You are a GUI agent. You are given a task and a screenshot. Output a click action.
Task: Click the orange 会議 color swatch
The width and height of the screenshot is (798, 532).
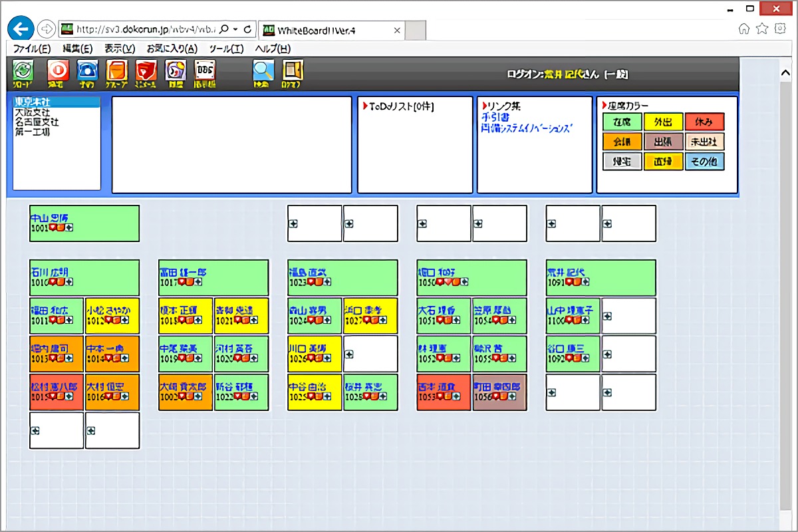click(x=622, y=142)
